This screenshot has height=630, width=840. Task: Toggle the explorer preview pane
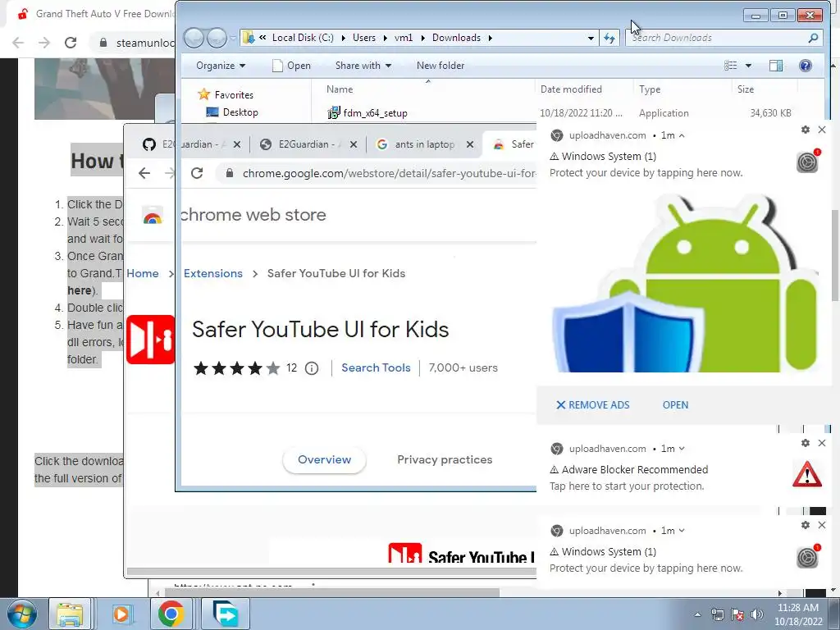coord(776,66)
